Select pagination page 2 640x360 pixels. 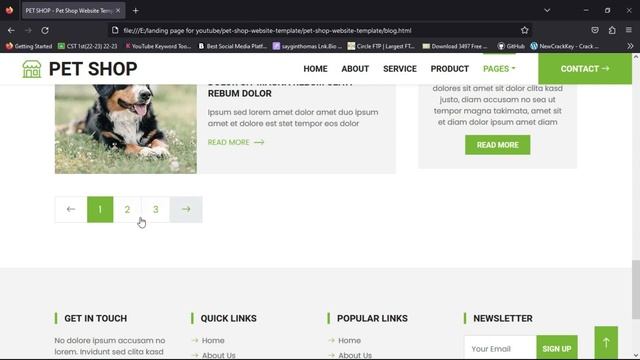127,209
